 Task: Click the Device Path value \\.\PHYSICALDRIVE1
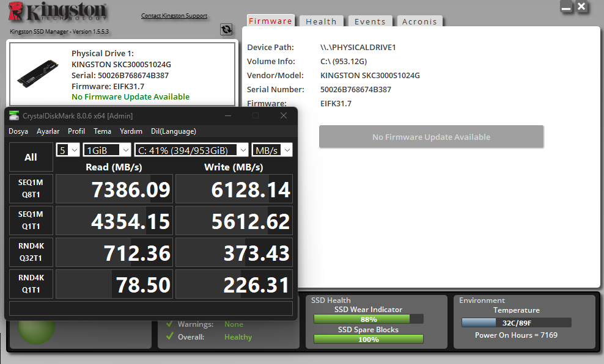(358, 47)
